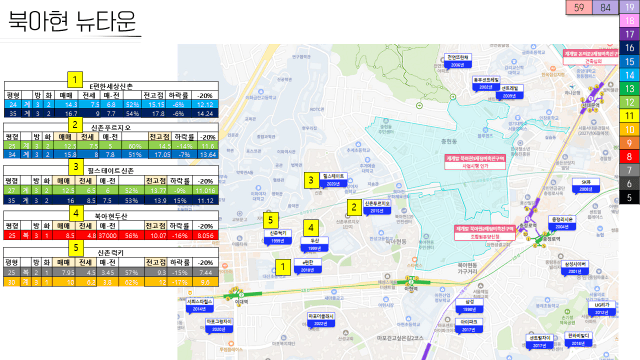
Task: Select the 북아현두산 table title
Action: [111, 216]
